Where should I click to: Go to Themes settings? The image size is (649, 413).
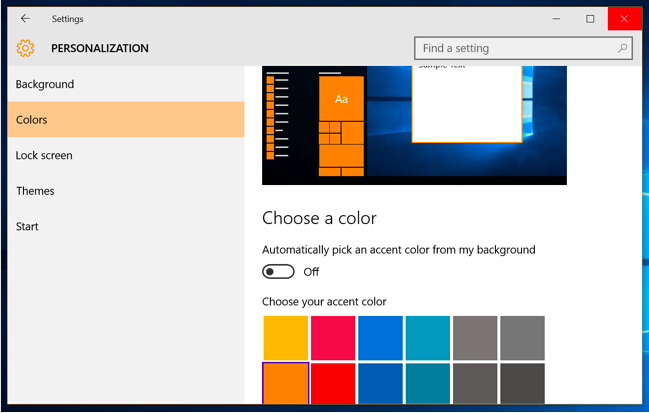[x=126, y=191]
